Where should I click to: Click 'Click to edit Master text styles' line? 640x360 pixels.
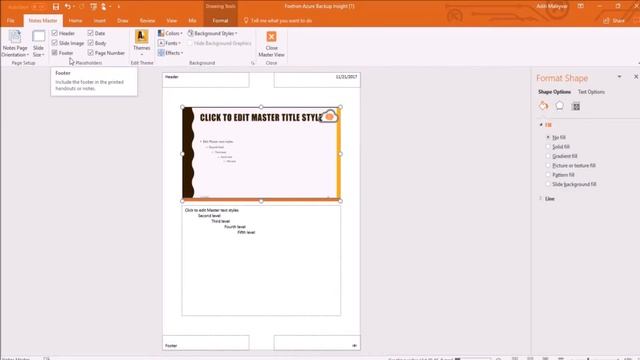[212, 210]
